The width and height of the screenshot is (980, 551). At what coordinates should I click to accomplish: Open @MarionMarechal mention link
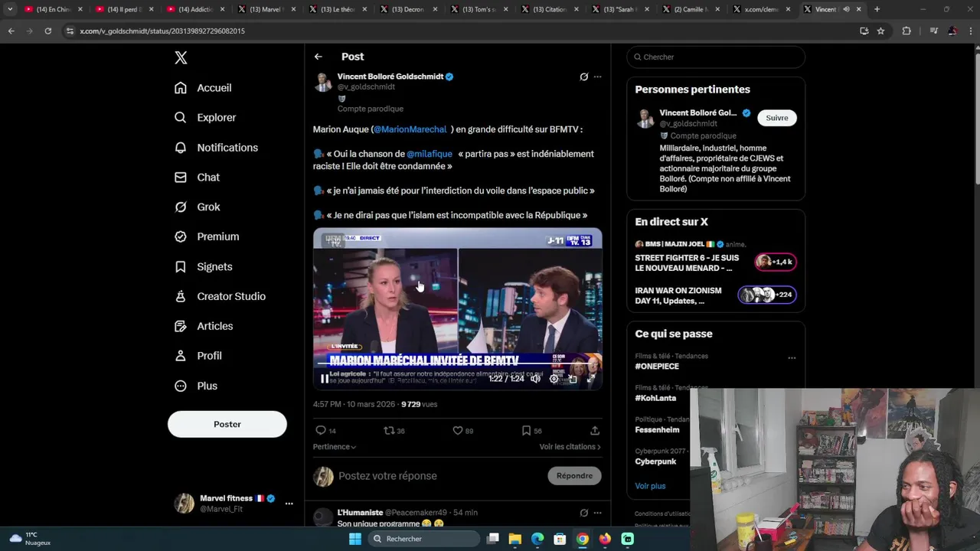point(410,129)
